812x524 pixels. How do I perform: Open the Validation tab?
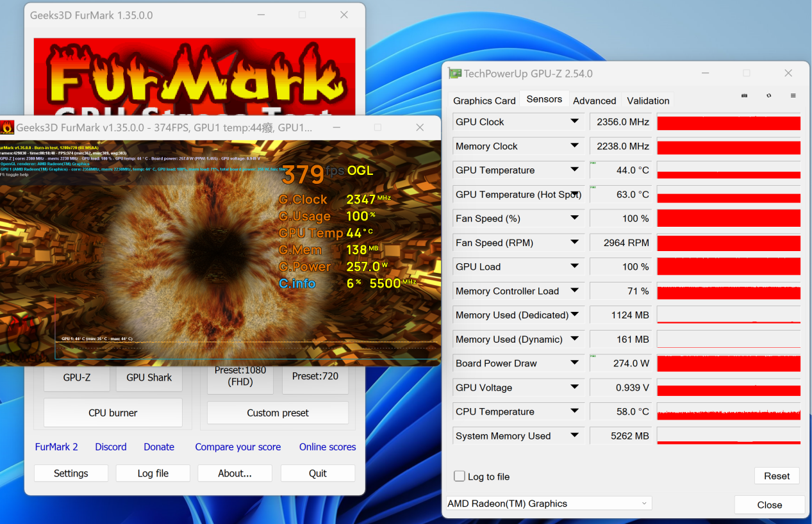[x=648, y=101]
